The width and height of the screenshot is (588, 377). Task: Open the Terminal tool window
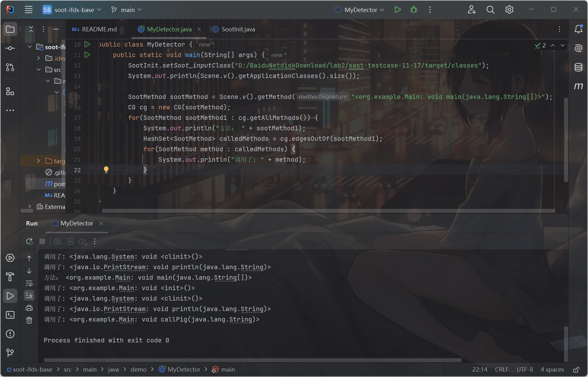point(10,315)
